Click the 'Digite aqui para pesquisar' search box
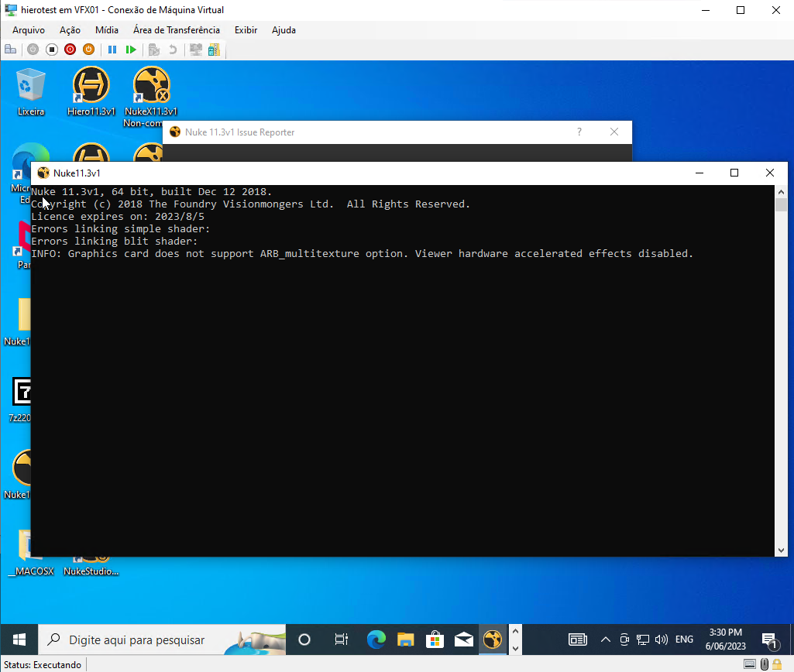This screenshot has width=794, height=672. click(x=162, y=639)
